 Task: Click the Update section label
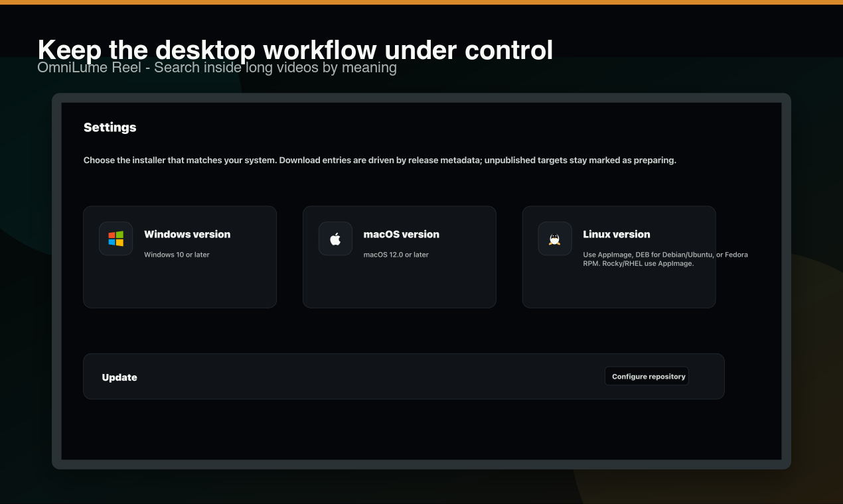(x=119, y=377)
